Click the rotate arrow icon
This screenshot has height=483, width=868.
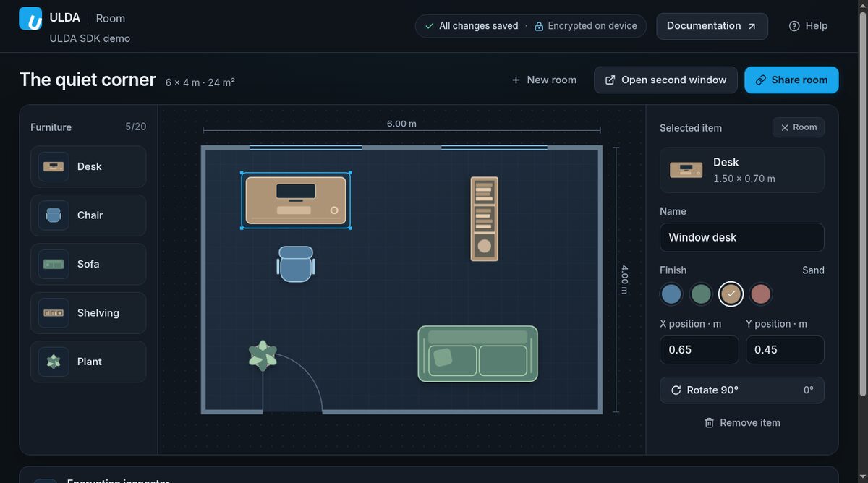(x=676, y=390)
